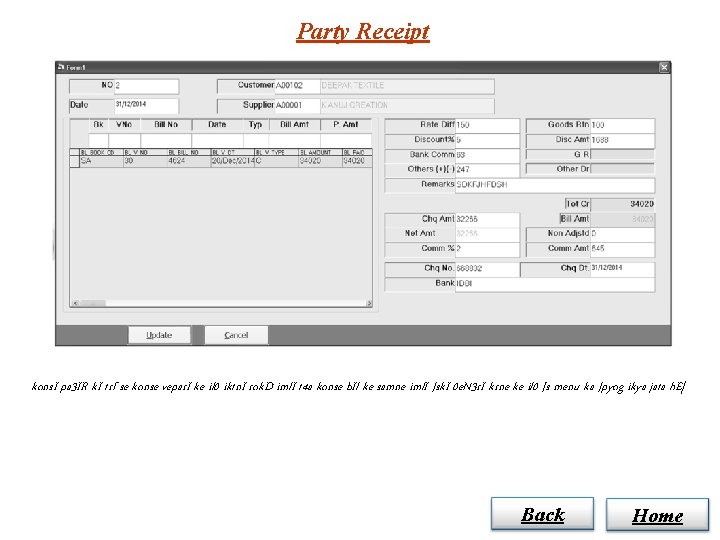This screenshot has height=540, width=720.
Task: Click the Chq Amt field
Action: click(487, 219)
